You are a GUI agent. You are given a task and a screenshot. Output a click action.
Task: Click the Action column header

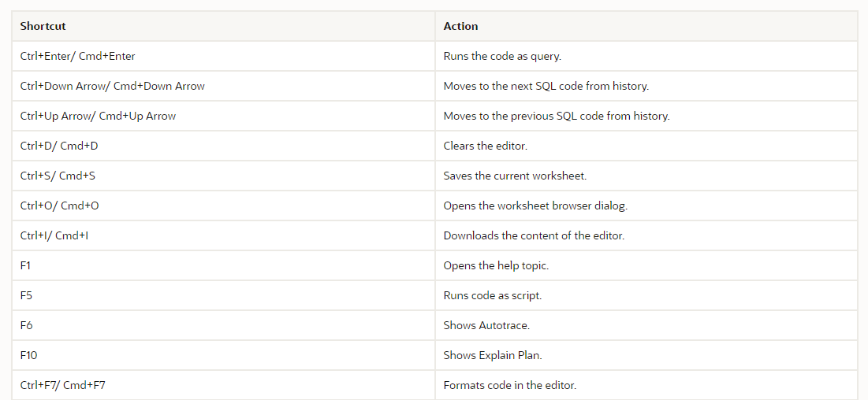tap(646, 26)
